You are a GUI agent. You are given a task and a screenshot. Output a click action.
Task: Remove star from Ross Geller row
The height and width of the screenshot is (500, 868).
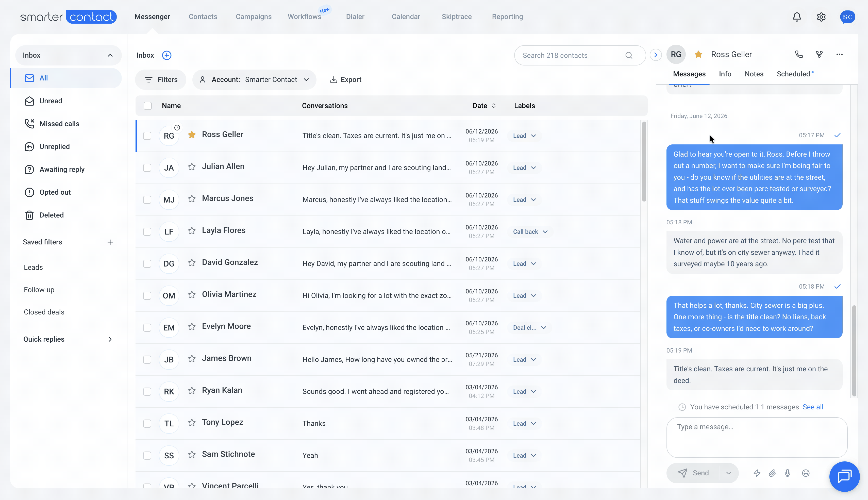pyautogui.click(x=192, y=135)
